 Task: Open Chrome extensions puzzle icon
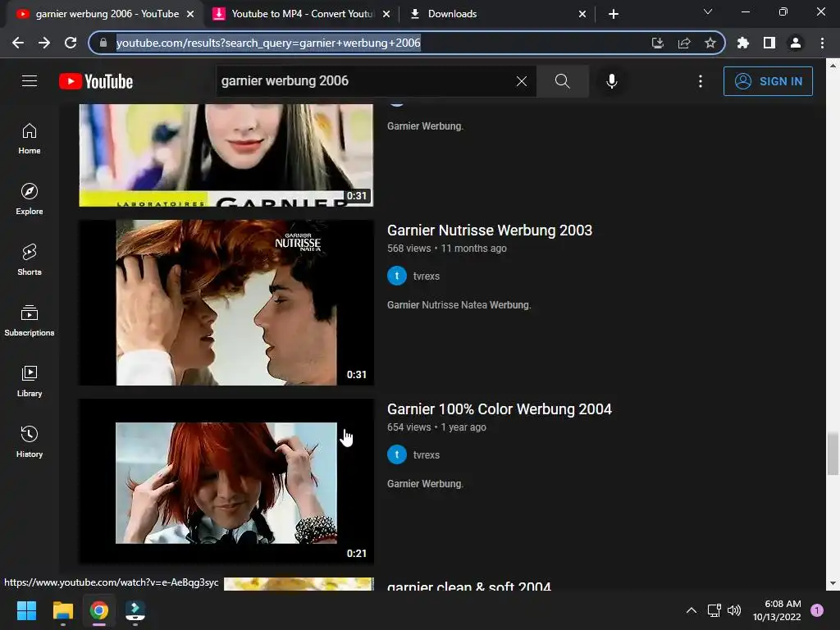tap(743, 43)
